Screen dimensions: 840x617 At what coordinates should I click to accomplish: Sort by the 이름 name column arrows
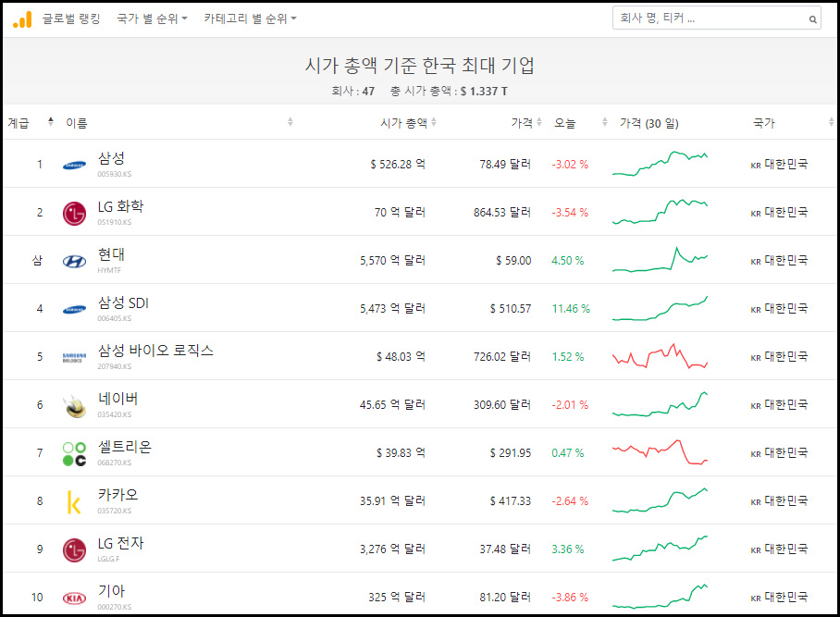[290, 121]
